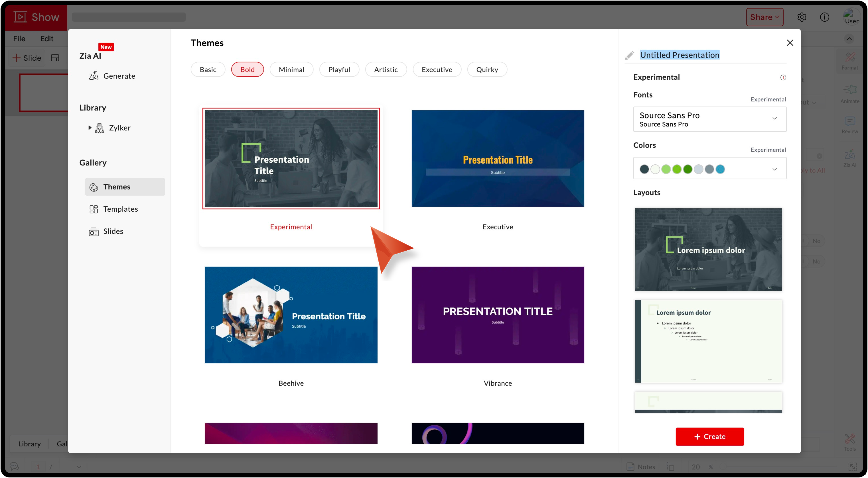Click the bright green color swatch
Image resolution: width=868 pixels, height=478 pixels.
click(x=677, y=169)
